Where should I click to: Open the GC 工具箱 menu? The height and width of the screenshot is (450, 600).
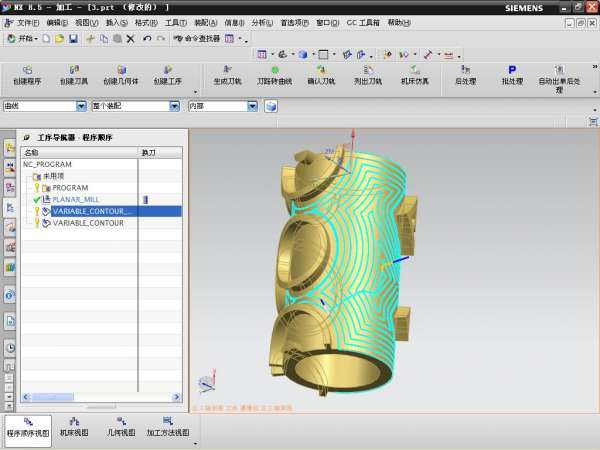tap(363, 23)
